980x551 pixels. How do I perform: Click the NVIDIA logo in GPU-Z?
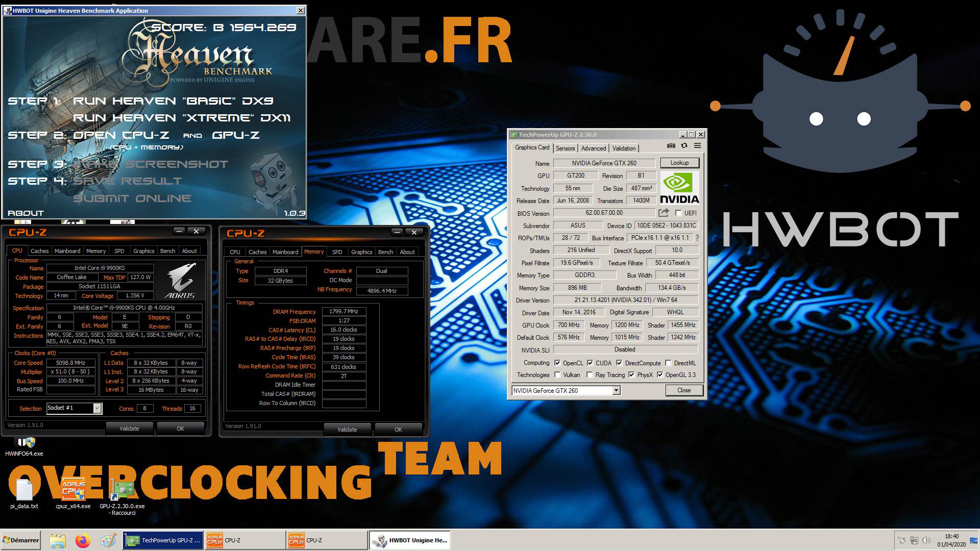tap(679, 188)
